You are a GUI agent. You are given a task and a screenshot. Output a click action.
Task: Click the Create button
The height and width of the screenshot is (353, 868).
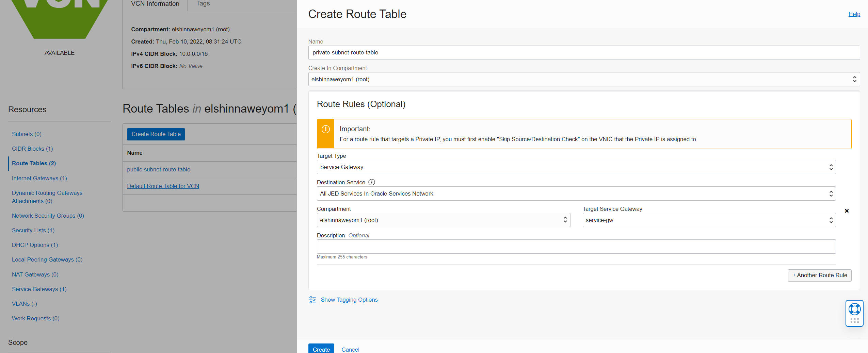(320, 349)
